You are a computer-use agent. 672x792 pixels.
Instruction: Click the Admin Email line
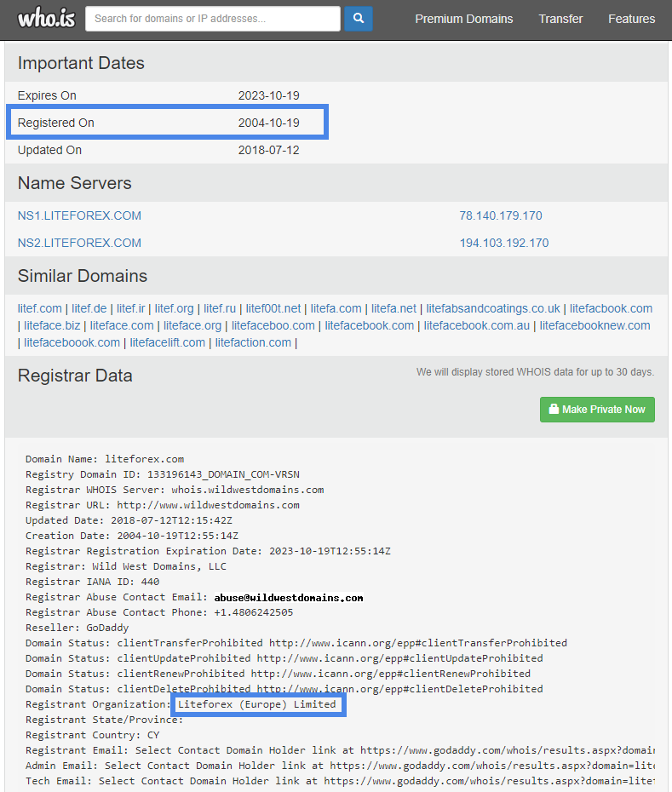340,766
